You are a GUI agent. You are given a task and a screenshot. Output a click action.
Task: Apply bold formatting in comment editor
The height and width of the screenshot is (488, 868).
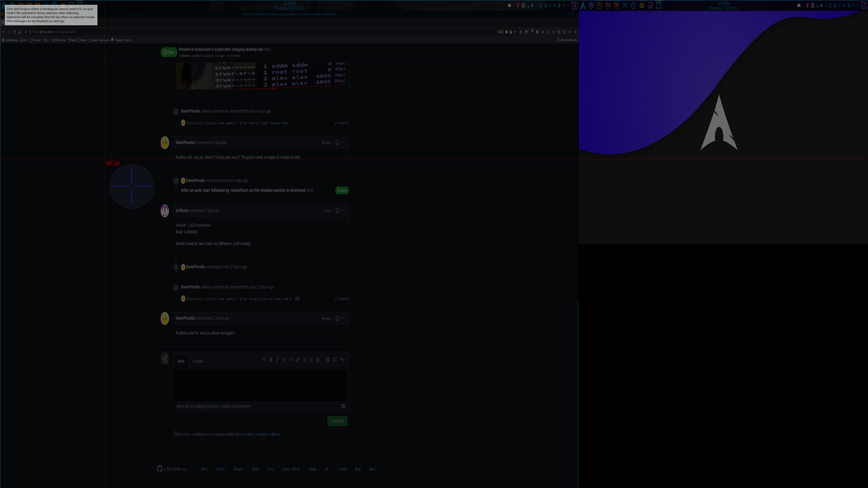coord(271,360)
